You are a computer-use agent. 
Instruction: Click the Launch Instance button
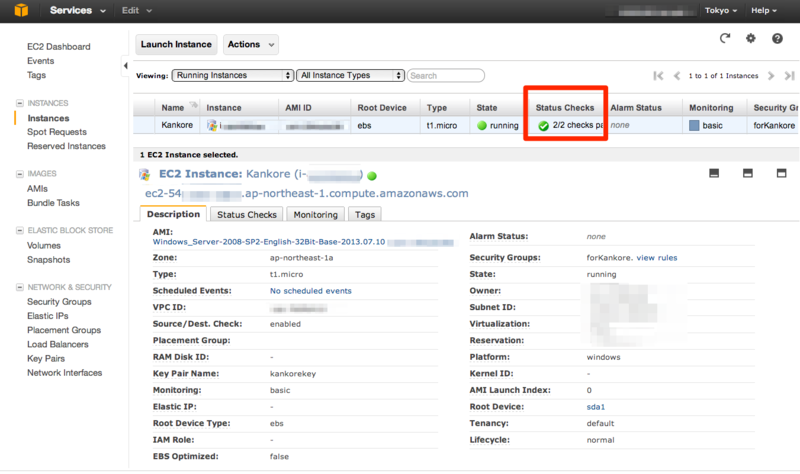[x=176, y=44]
